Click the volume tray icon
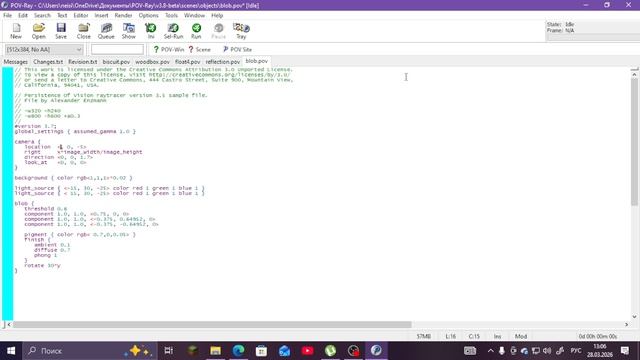 (547, 351)
